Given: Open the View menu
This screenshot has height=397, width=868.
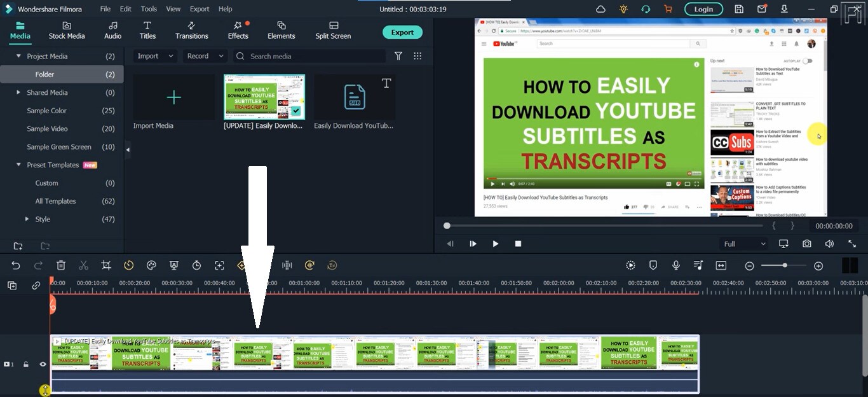Looking at the screenshot, I should click(x=173, y=9).
